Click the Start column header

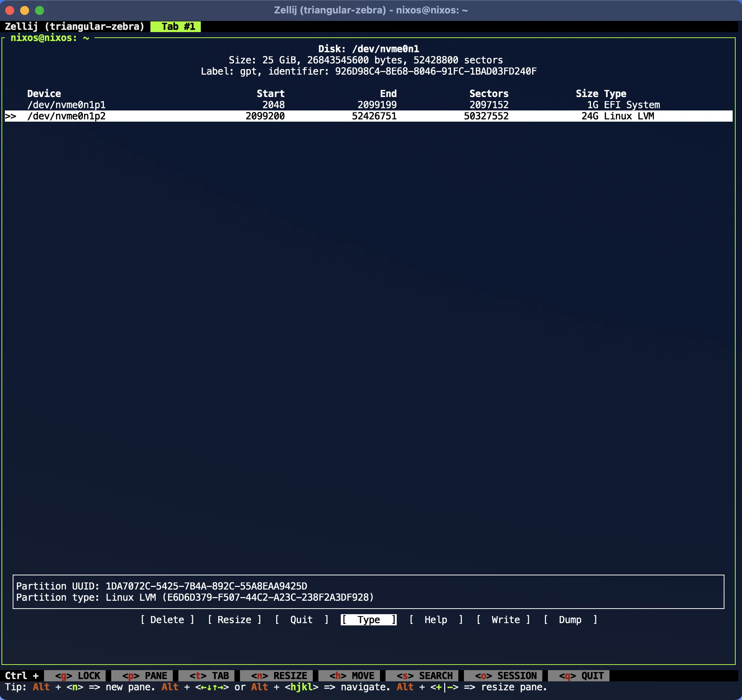pyautogui.click(x=271, y=94)
